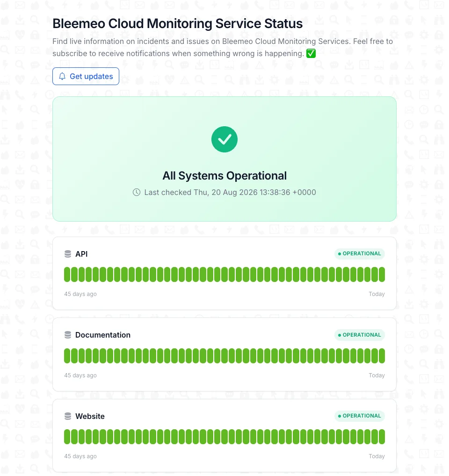Click the first uptime bar in Documentation row

67,357
